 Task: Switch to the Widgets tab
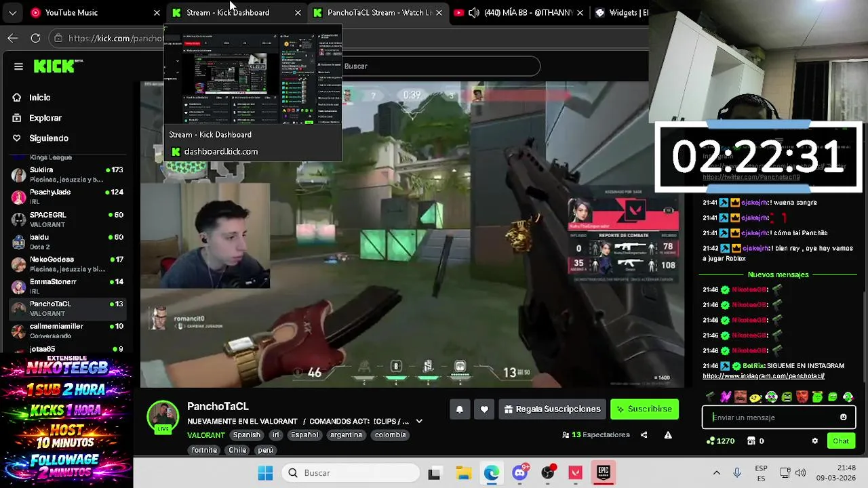pyautogui.click(x=620, y=12)
